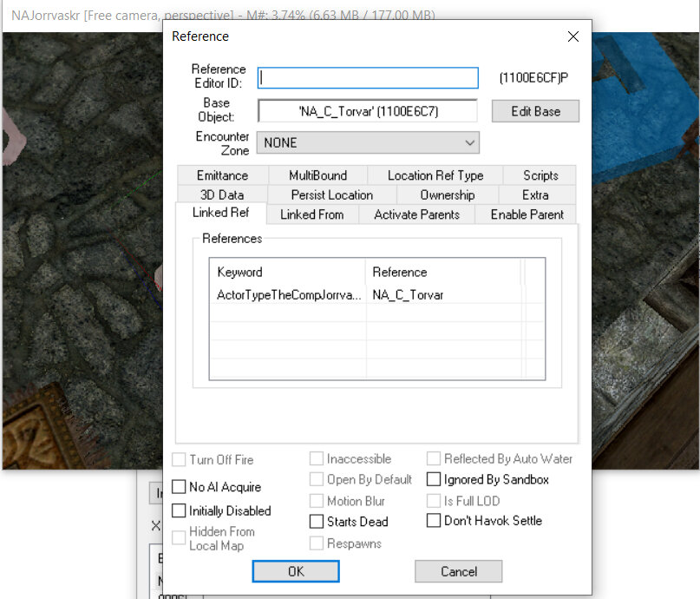Select the Enable Parent tab
This screenshot has height=599, width=700.
(x=527, y=214)
